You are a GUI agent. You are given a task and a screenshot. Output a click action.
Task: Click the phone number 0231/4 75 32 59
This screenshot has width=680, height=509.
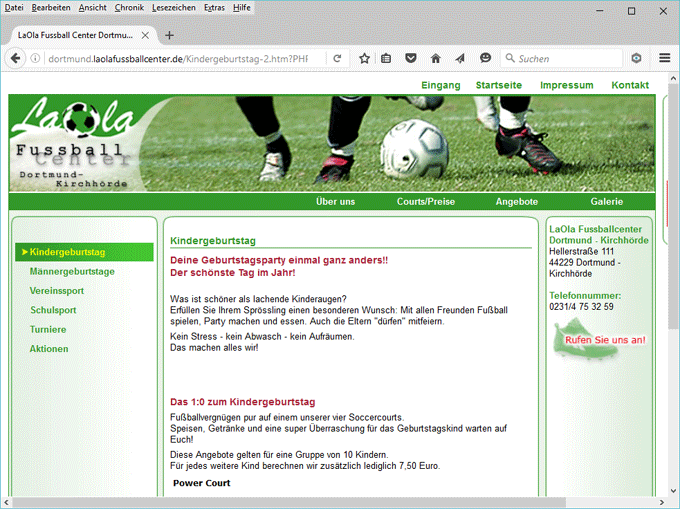coord(581,307)
